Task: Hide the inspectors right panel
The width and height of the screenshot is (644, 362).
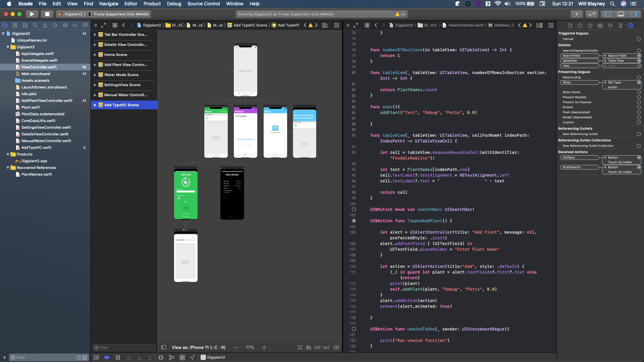Action: [634, 14]
